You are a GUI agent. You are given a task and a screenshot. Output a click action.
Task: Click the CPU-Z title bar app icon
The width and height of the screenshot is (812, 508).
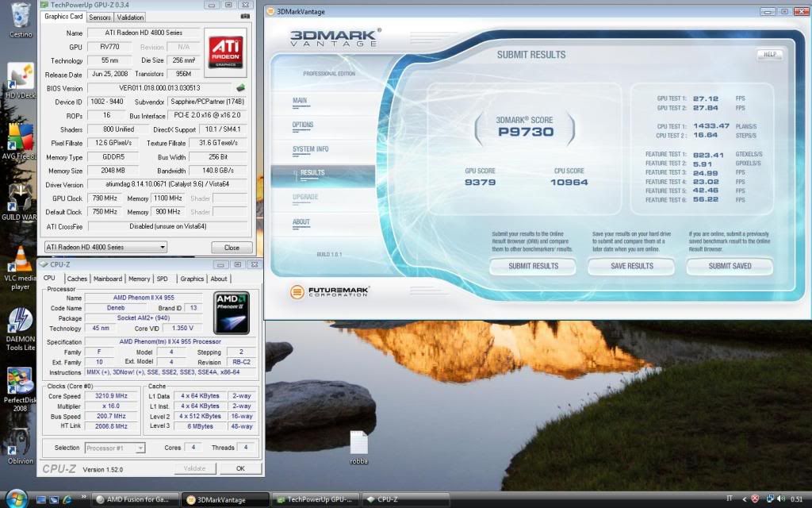(43, 264)
